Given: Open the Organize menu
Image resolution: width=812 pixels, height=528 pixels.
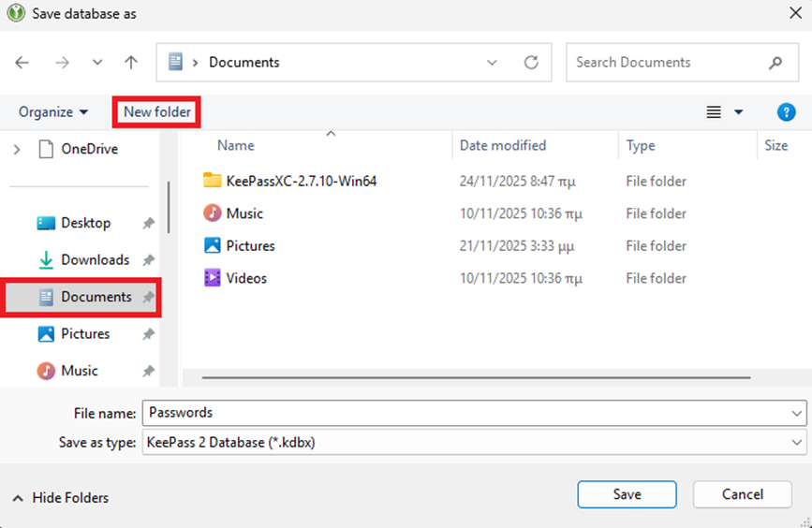Looking at the screenshot, I should [53, 112].
